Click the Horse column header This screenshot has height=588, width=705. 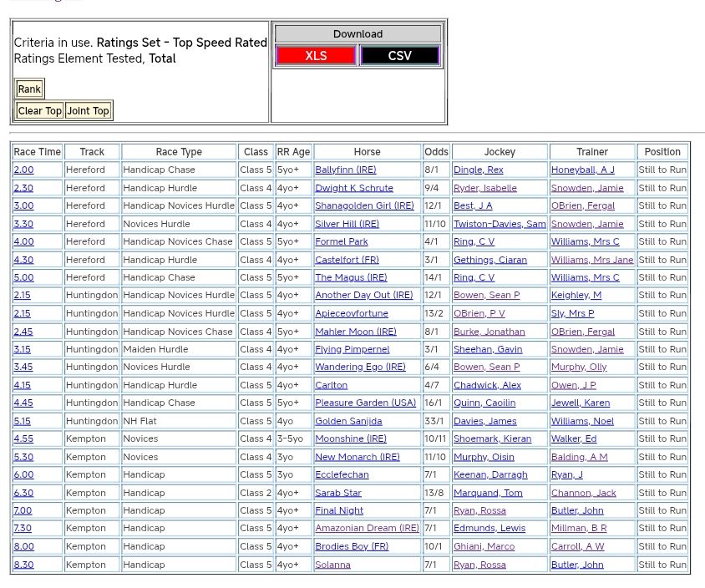(x=367, y=152)
